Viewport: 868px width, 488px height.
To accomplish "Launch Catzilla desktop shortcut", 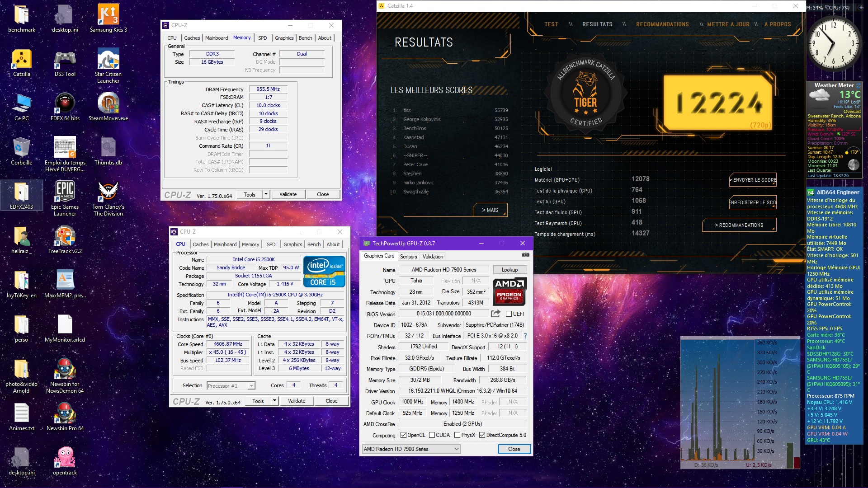I will [21, 63].
